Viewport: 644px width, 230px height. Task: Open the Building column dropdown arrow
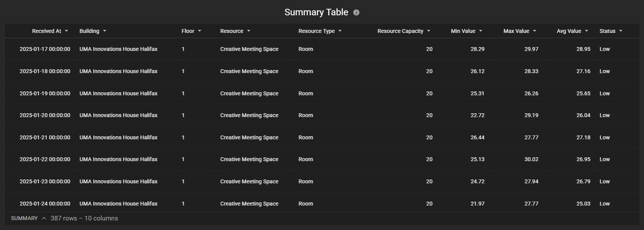coord(105,31)
